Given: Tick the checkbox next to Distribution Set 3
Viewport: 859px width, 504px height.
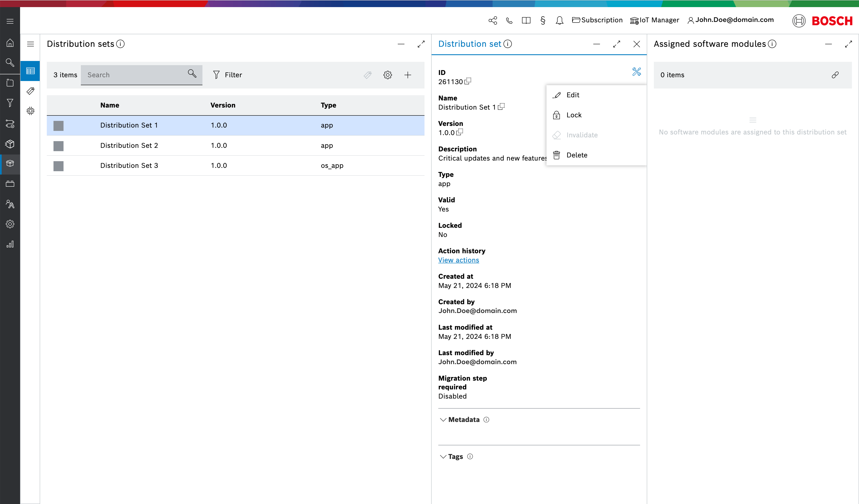Looking at the screenshot, I should (x=59, y=166).
